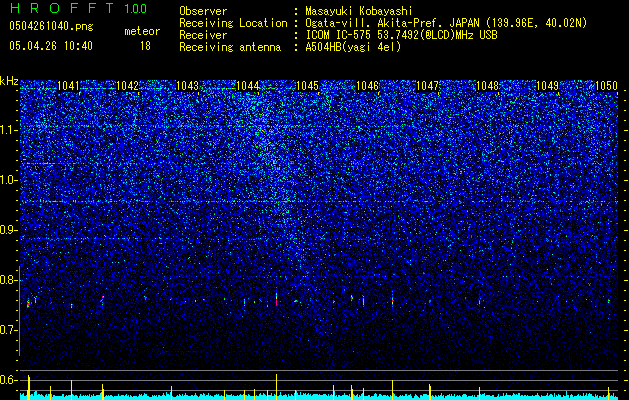Click time marker 1050
The image size is (629, 400).
pyautogui.click(x=607, y=85)
